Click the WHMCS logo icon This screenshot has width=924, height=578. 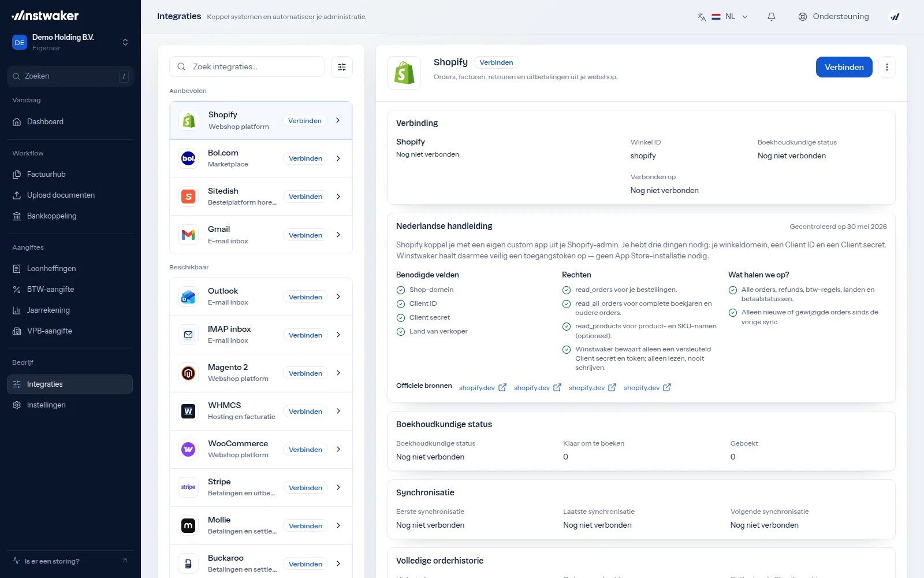188,411
